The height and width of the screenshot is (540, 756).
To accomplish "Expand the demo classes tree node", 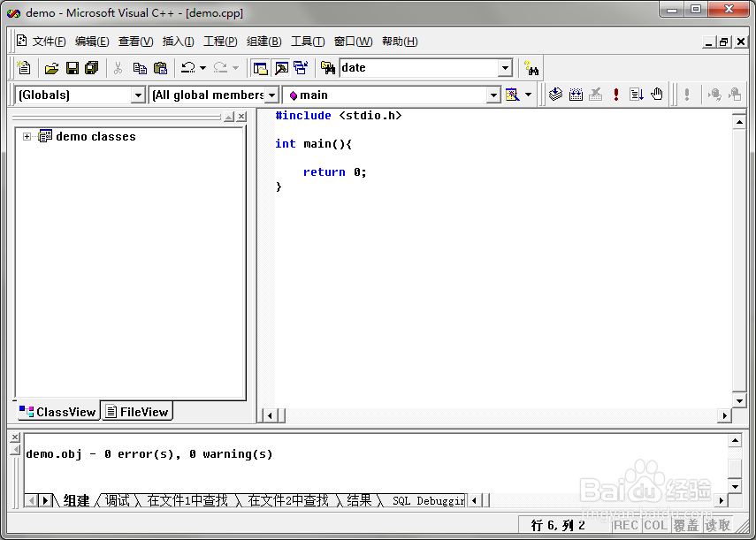I will point(27,136).
